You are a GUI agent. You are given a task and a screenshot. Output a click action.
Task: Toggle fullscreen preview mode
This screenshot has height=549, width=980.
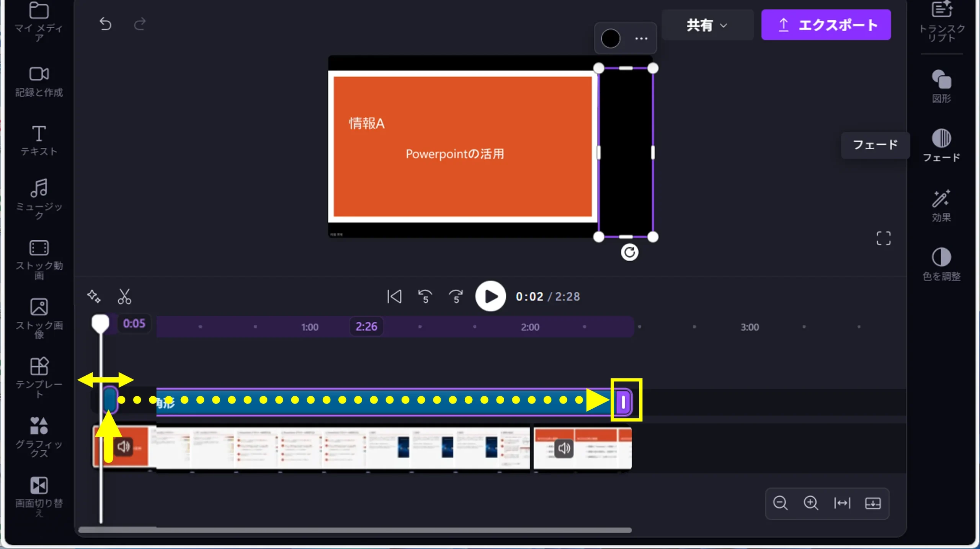[883, 238]
